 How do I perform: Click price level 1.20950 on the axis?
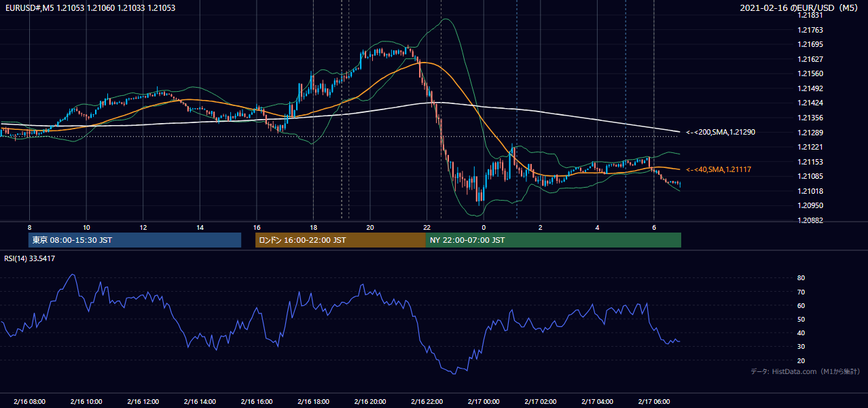click(x=811, y=206)
